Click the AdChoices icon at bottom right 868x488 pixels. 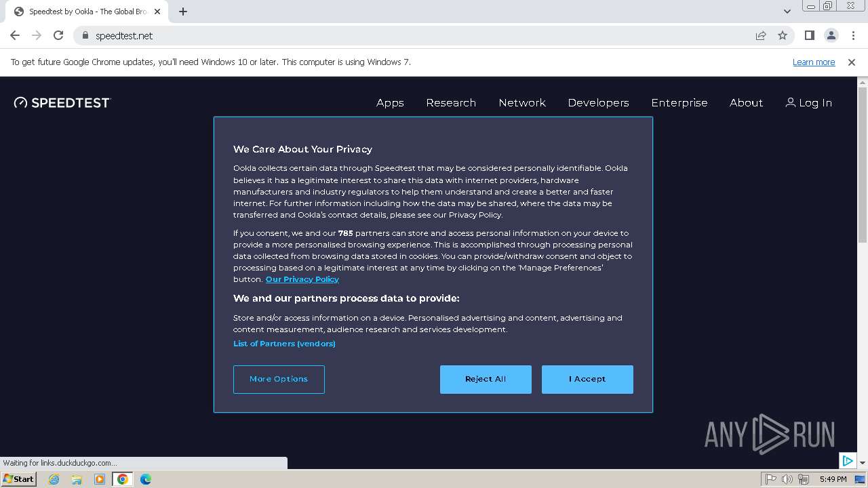[x=848, y=461]
